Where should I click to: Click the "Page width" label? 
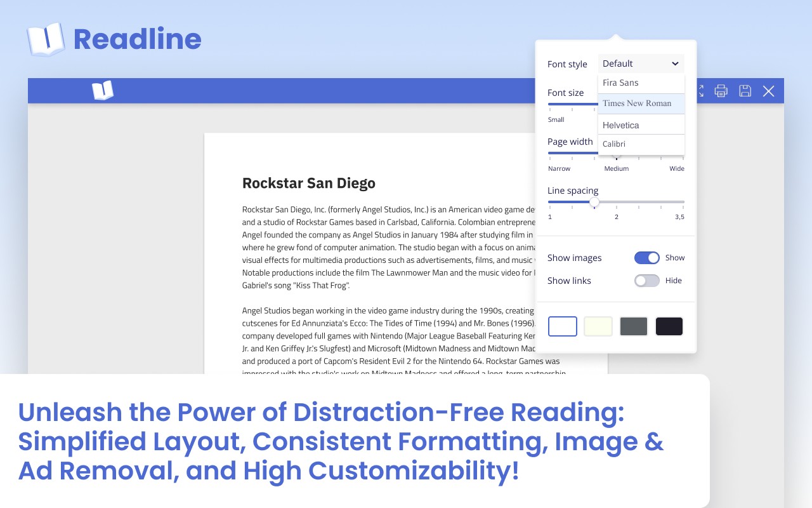pyautogui.click(x=570, y=142)
